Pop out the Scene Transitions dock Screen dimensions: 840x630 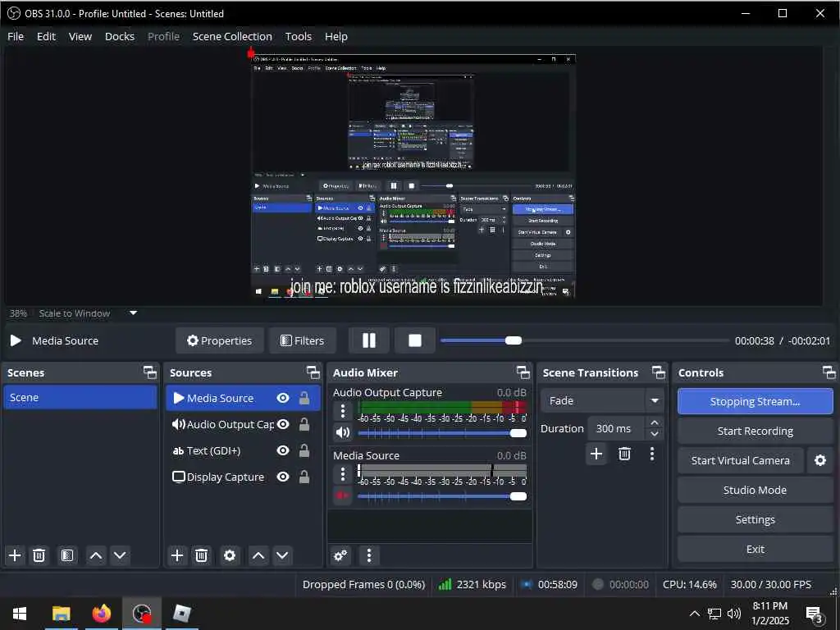click(659, 372)
